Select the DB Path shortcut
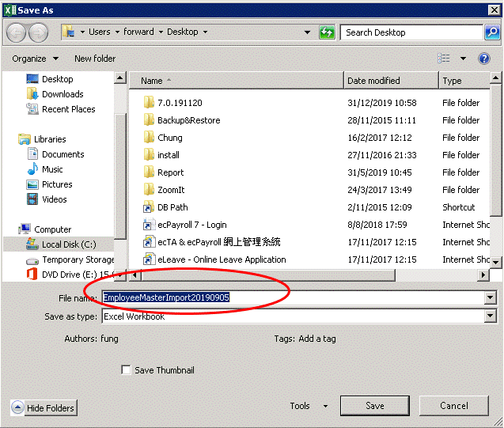The width and height of the screenshot is (504, 428). (x=172, y=207)
